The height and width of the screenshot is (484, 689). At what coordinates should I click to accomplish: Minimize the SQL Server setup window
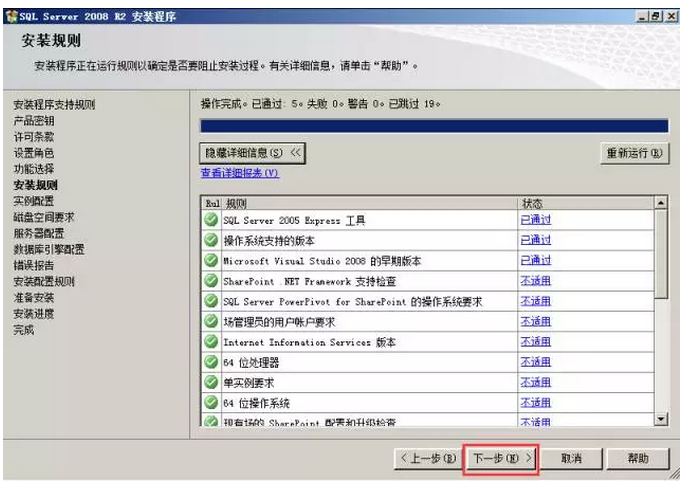642,17
